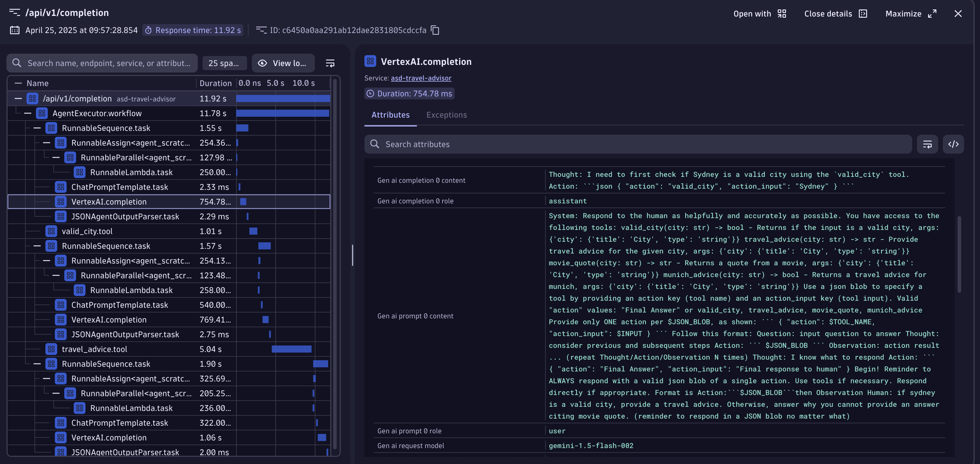Image resolution: width=980 pixels, height=464 pixels.
Task: Select ChatPromptTemplate.task row lasting 2.33 ms
Action: [x=169, y=187]
